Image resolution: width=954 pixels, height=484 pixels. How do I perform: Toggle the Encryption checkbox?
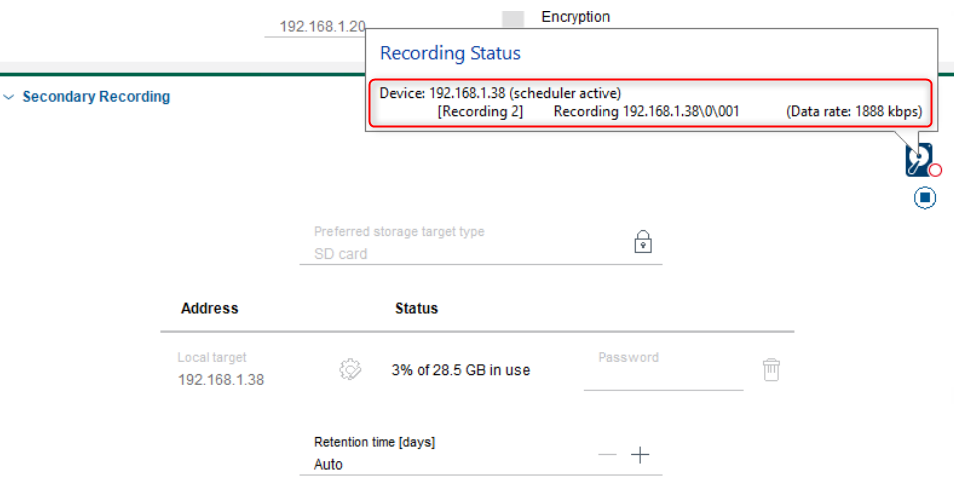pos(513,18)
